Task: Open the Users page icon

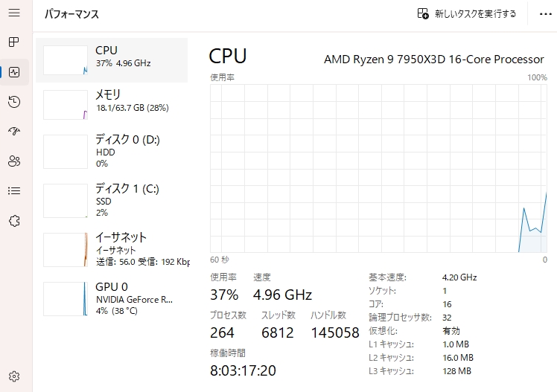Action: [13, 161]
